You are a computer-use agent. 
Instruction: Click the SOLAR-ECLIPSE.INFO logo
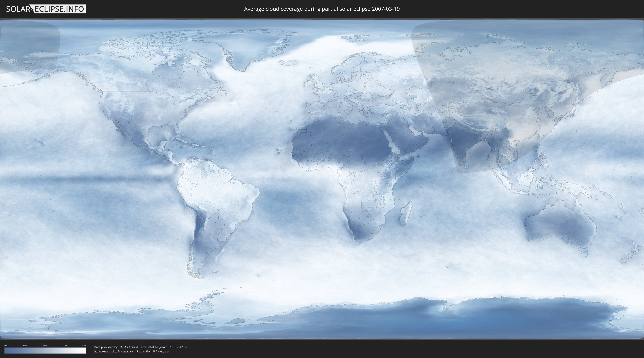[46, 9]
